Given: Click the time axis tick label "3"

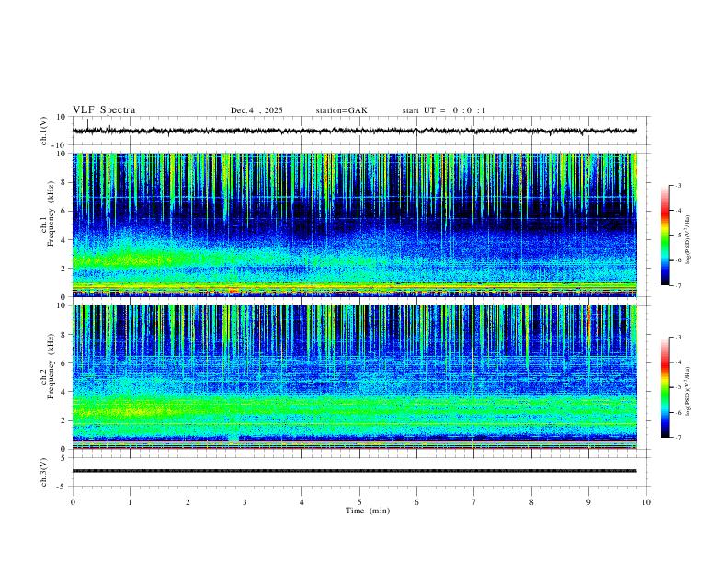Looking at the screenshot, I should pos(245,502).
